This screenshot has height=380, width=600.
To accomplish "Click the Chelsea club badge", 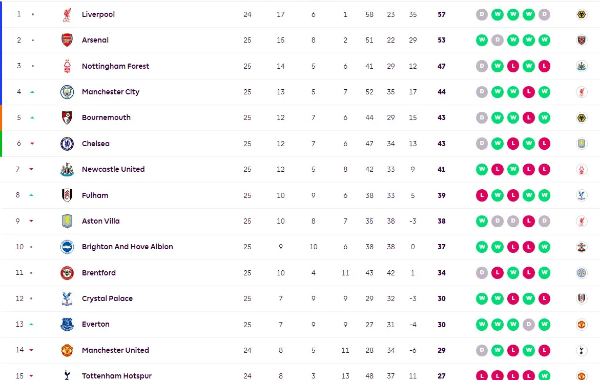I will click(x=67, y=144).
